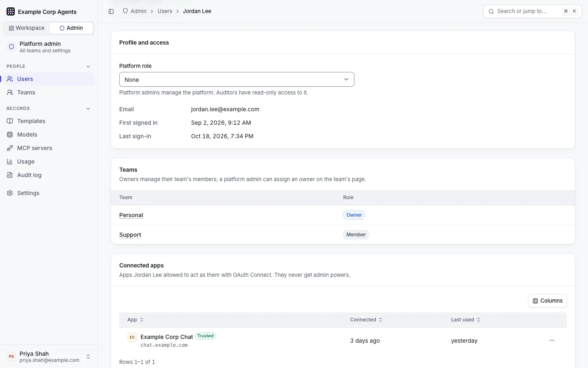Collapse the RECORDS section
Viewport: 588px width, 368px height.
pyautogui.click(x=88, y=108)
